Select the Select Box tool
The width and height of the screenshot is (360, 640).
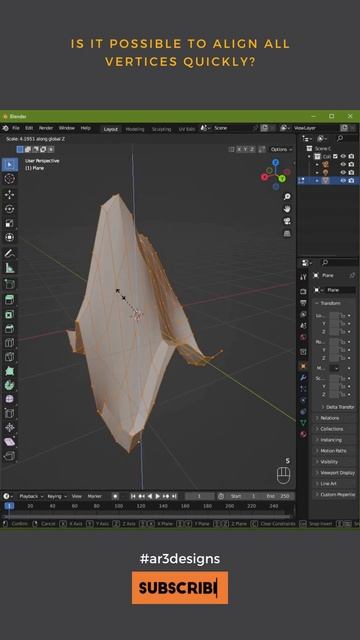9,164
